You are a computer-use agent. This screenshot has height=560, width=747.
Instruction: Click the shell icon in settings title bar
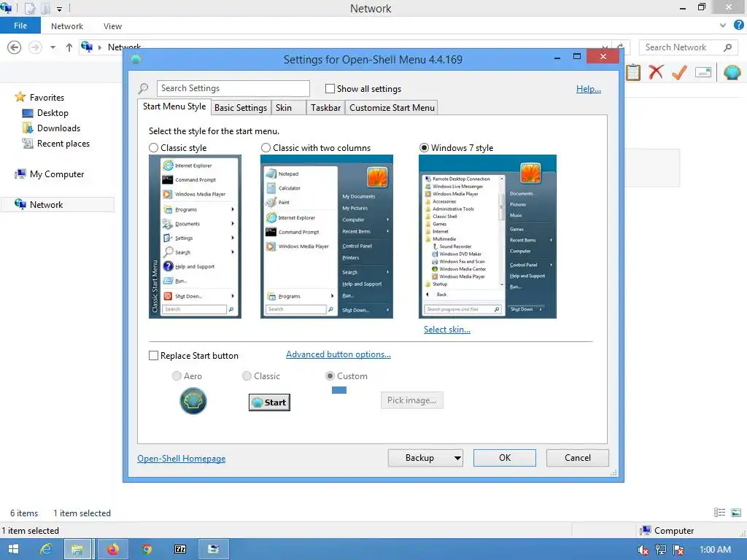(136, 60)
